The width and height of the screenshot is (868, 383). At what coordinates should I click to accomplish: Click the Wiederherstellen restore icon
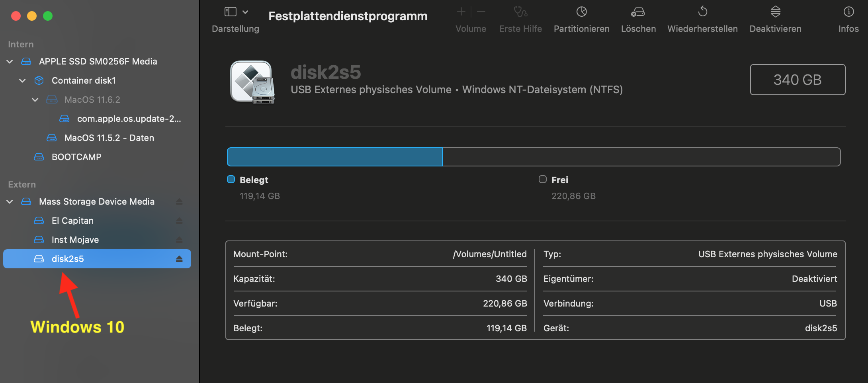[702, 12]
